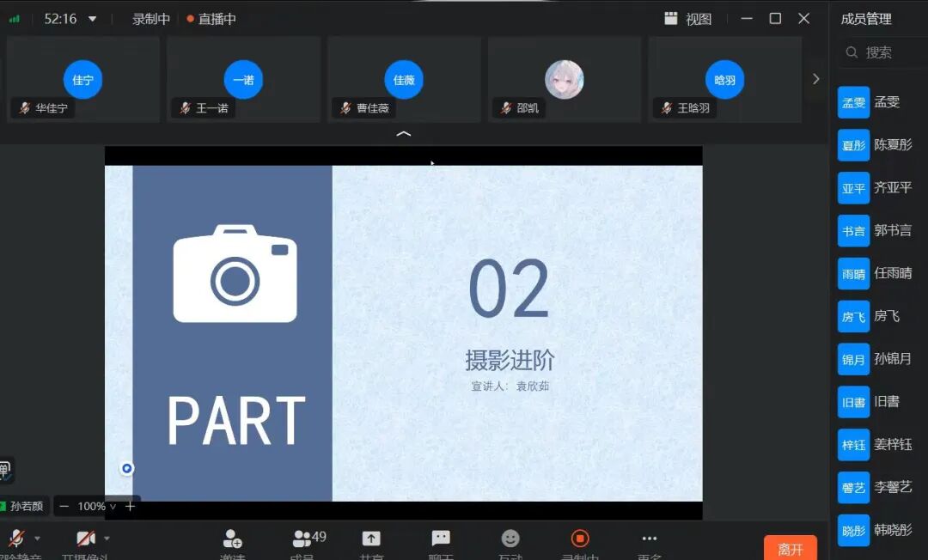Click the 夏彤 blue avatar badge
Image resolution: width=928 pixels, height=560 pixels.
point(853,145)
